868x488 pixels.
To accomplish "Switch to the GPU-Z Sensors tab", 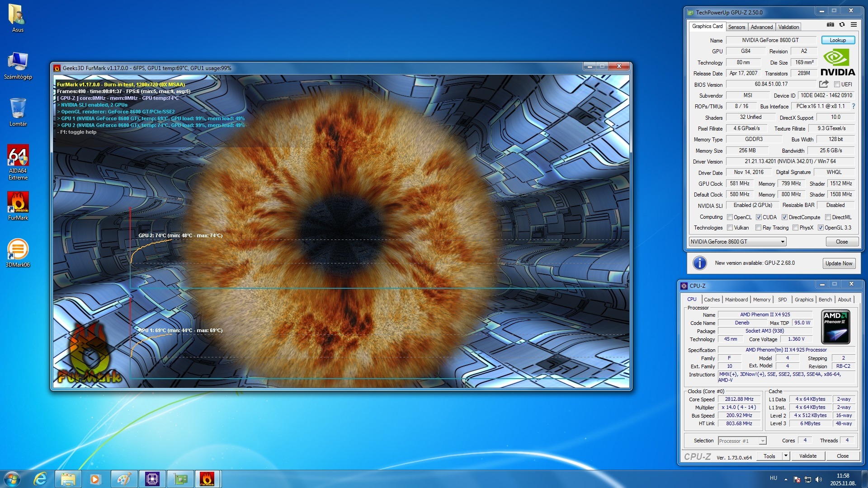I will point(736,27).
